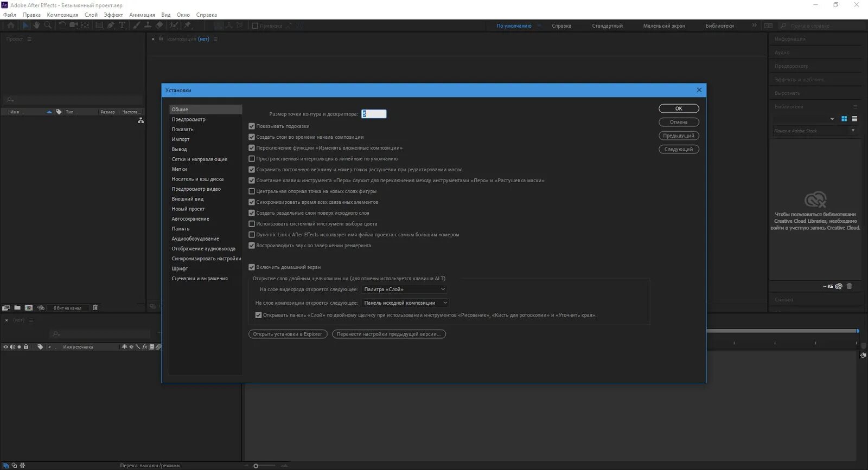Image resolution: width=868 pixels, height=470 pixels.
Task: Toggle 'Синхронизировать время всех связанных элементов'
Action: pyautogui.click(x=252, y=202)
